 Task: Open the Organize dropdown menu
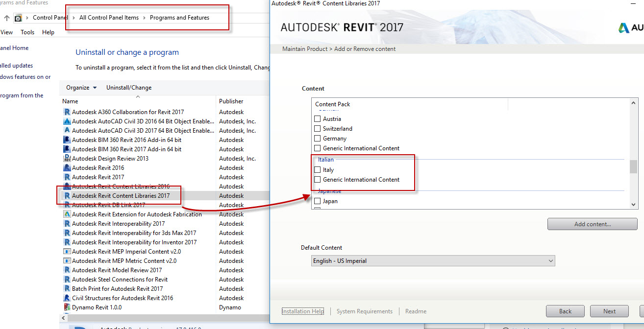click(x=80, y=87)
